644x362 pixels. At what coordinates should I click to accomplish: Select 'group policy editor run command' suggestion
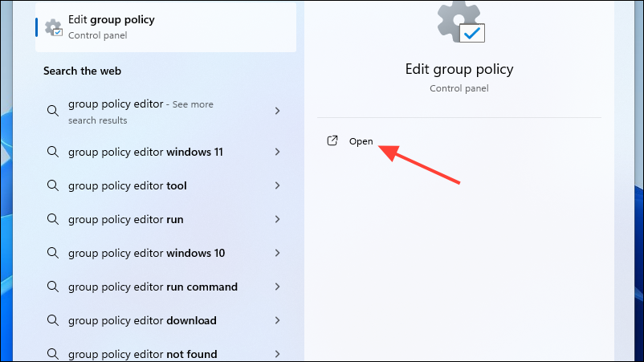[x=165, y=287]
